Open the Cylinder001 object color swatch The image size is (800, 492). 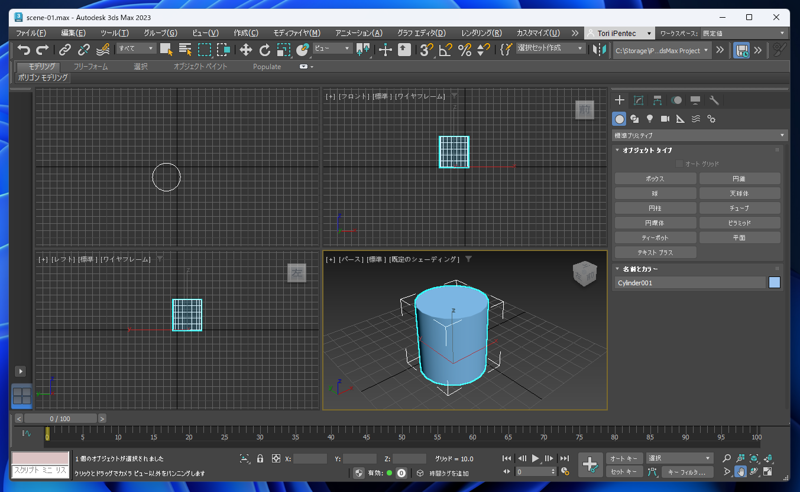(x=774, y=283)
